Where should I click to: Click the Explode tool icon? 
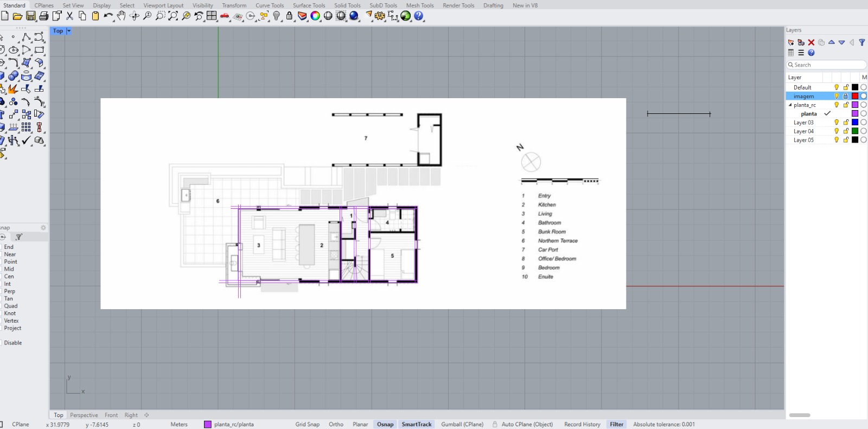tap(12, 89)
